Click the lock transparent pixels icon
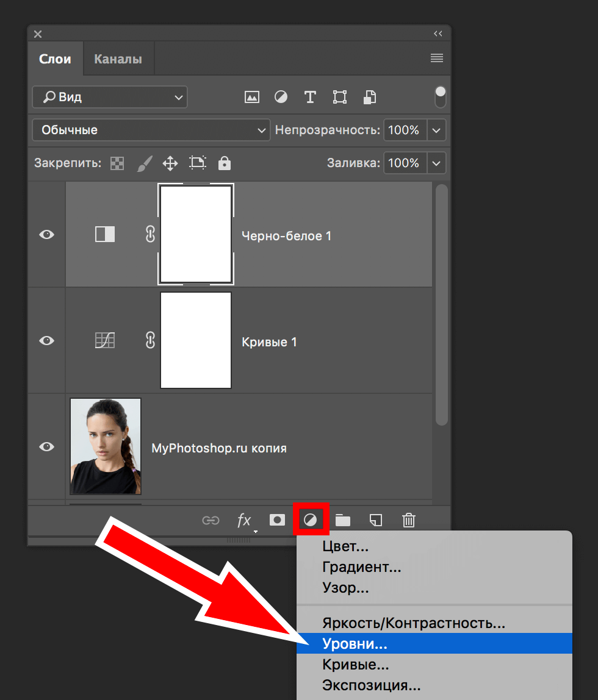Screen dimensions: 598x700 [x=117, y=163]
